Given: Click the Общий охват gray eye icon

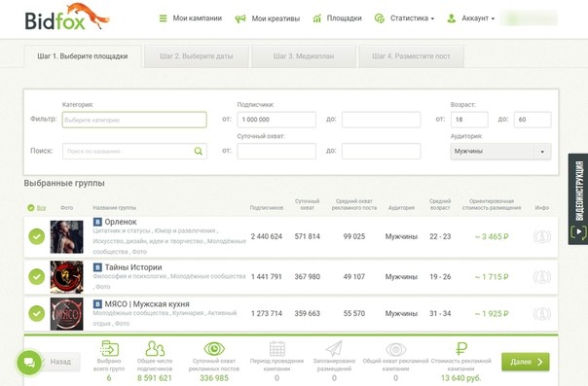Looking at the screenshot, I should click(x=395, y=350).
